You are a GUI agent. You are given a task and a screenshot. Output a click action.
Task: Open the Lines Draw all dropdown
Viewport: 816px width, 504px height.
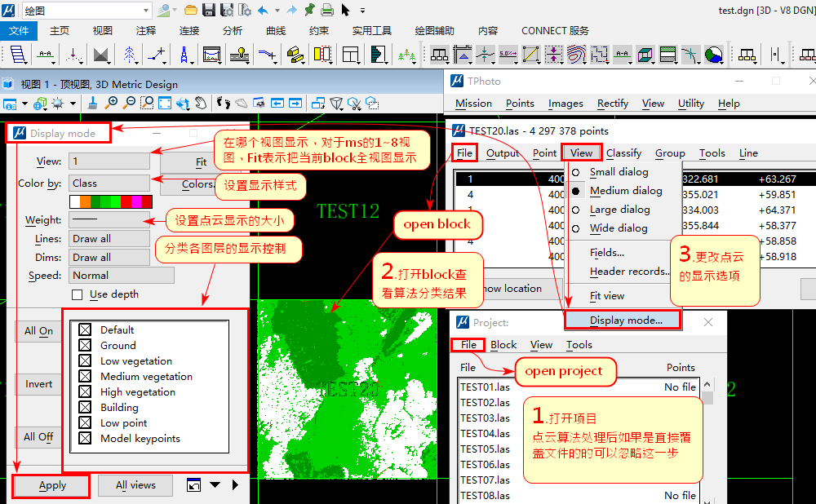point(109,238)
